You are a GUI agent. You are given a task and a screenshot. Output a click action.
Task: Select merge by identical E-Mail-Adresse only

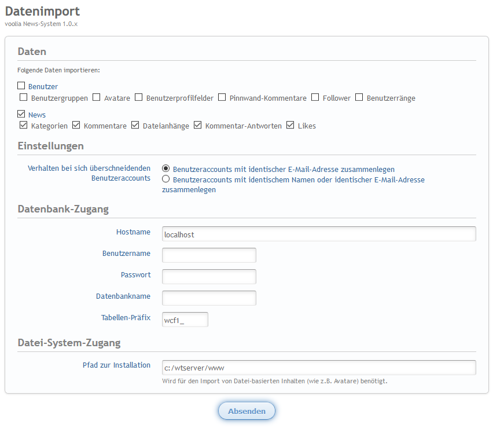[166, 168]
